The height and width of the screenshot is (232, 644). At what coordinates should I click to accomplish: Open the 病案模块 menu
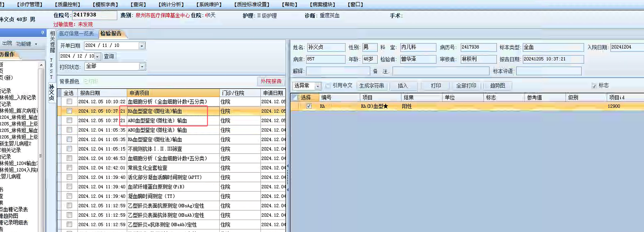click(x=322, y=4)
